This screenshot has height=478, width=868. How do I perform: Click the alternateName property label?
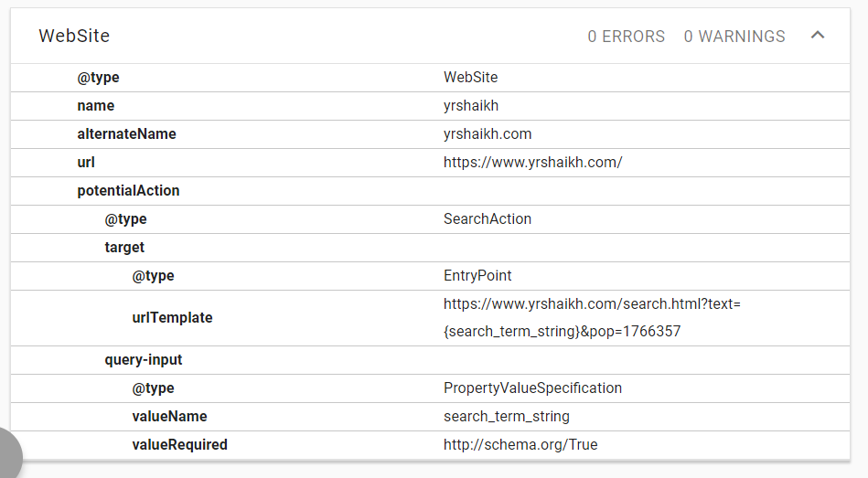pos(126,134)
